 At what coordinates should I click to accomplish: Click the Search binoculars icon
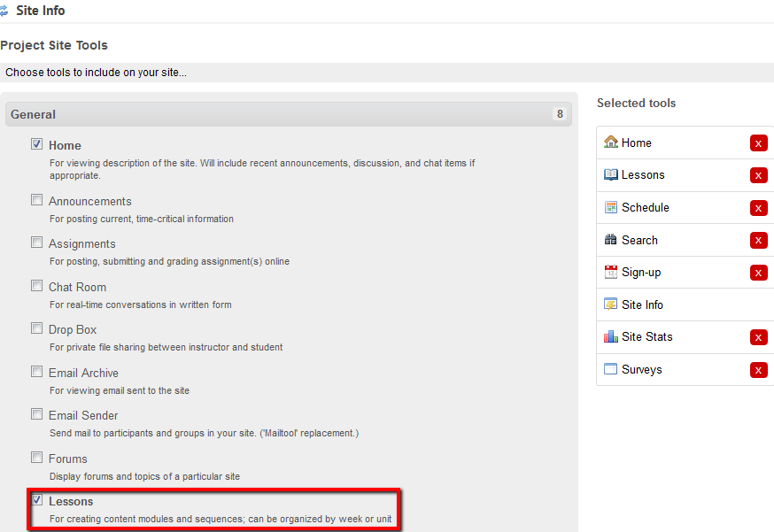[610, 240]
